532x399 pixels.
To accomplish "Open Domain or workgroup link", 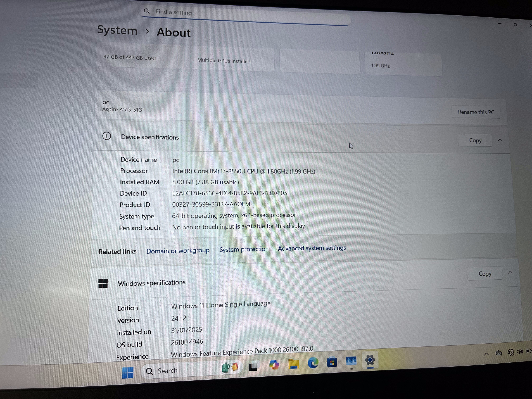I will [178, 251].
